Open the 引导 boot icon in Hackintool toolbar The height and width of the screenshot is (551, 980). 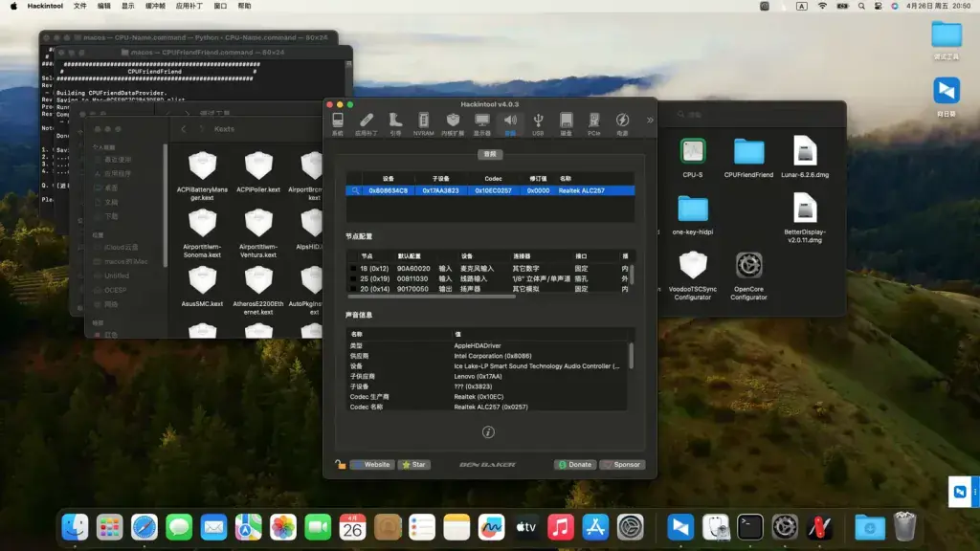pyautogui.click(x=395, y=123)
